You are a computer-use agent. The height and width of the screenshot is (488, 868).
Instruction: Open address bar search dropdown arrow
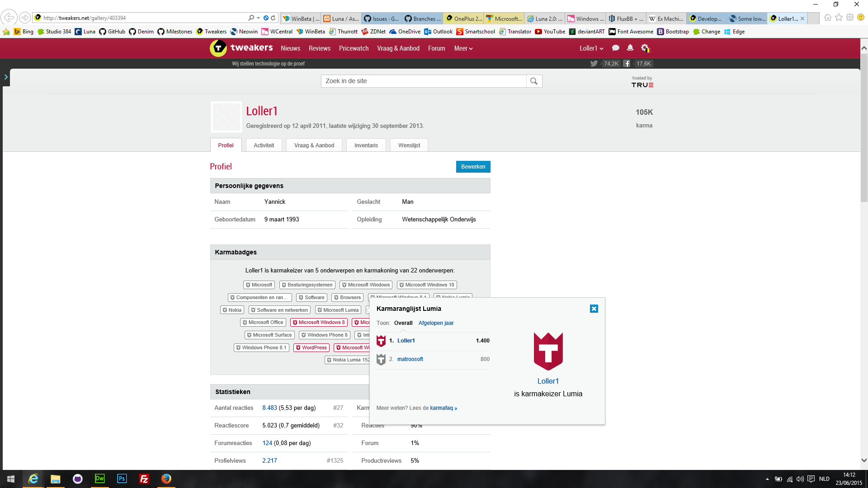point(258,18)
